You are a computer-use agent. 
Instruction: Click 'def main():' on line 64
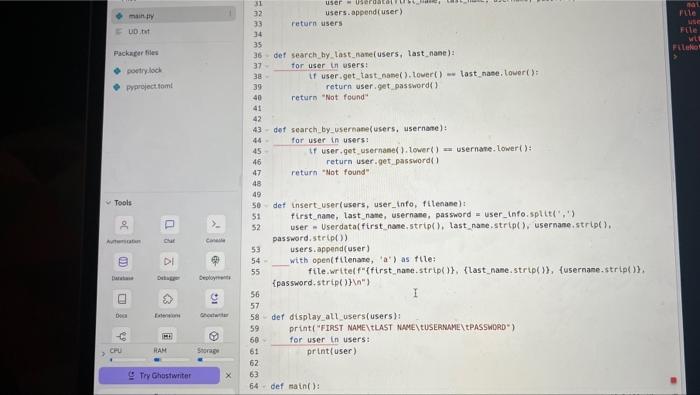click(x=295, y=386)
